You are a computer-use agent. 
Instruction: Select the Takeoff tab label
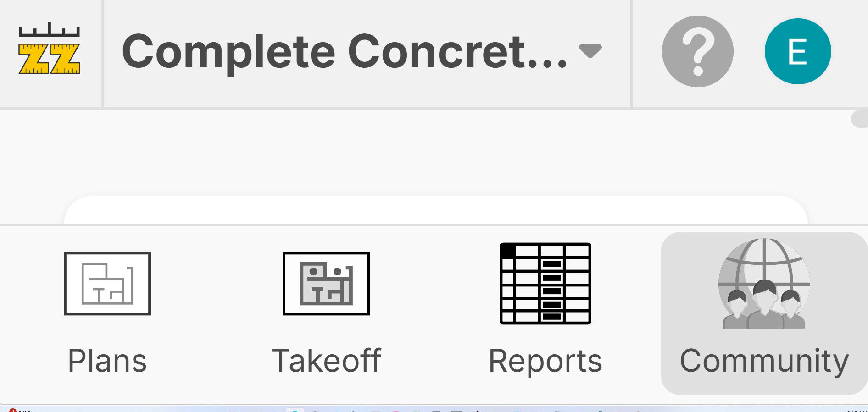326,361
